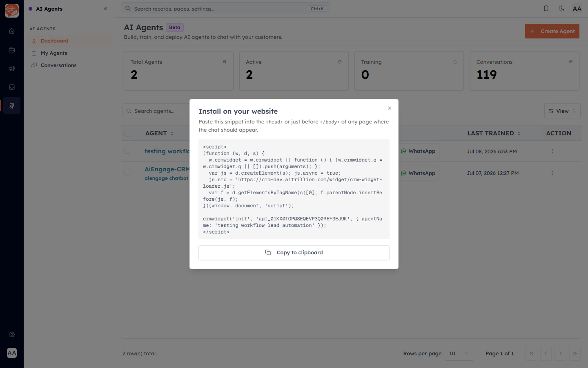Image resolution: width=588 pixels, height=368 pixels.
Task: Click the global search records field
Action: pyautogui.click(x=225, y=9)
